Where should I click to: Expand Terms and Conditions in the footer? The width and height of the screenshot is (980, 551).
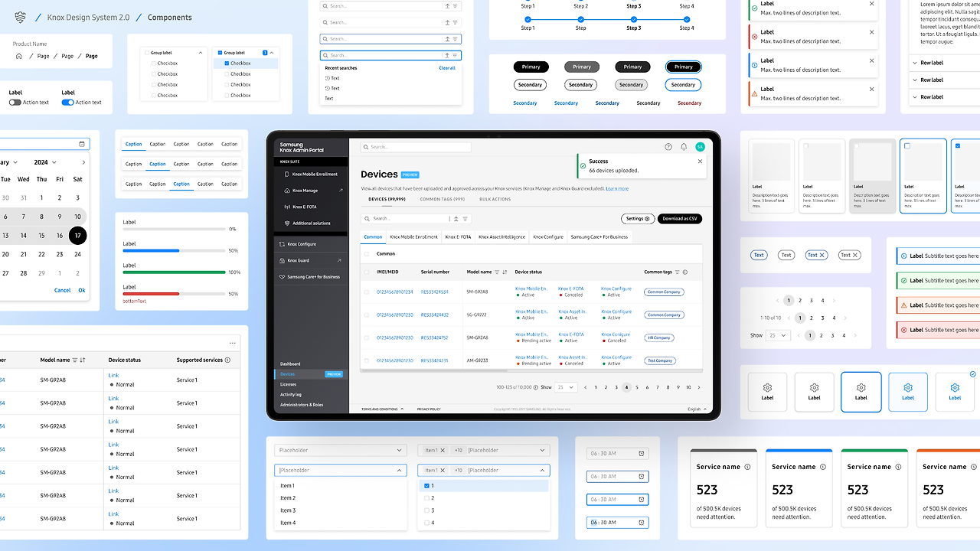point(382,409)
